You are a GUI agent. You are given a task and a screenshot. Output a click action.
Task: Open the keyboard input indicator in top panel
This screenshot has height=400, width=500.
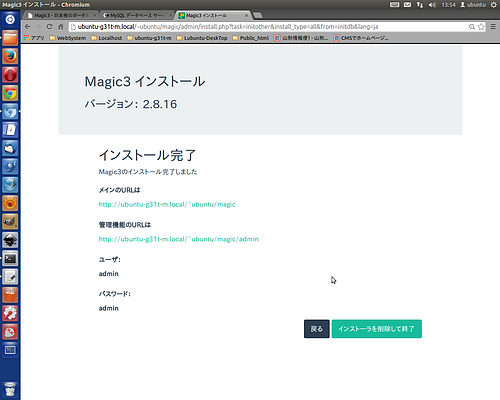point(394,5)
